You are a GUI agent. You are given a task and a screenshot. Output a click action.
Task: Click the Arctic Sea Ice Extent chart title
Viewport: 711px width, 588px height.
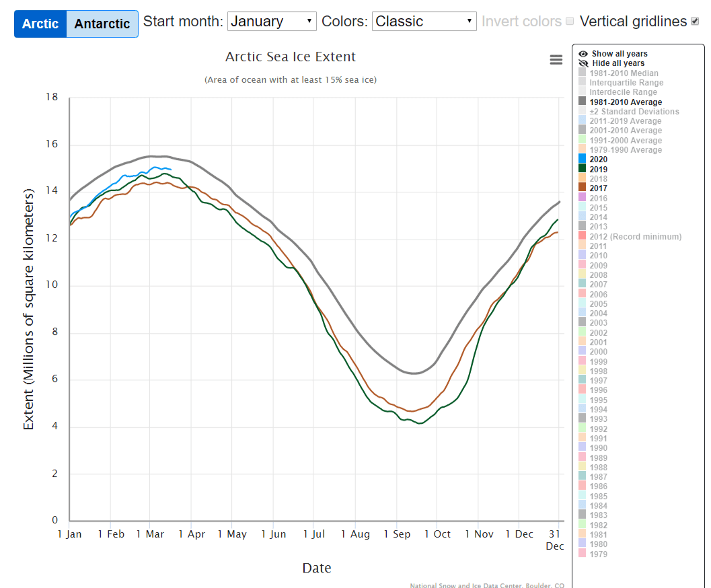click(291, 57)
